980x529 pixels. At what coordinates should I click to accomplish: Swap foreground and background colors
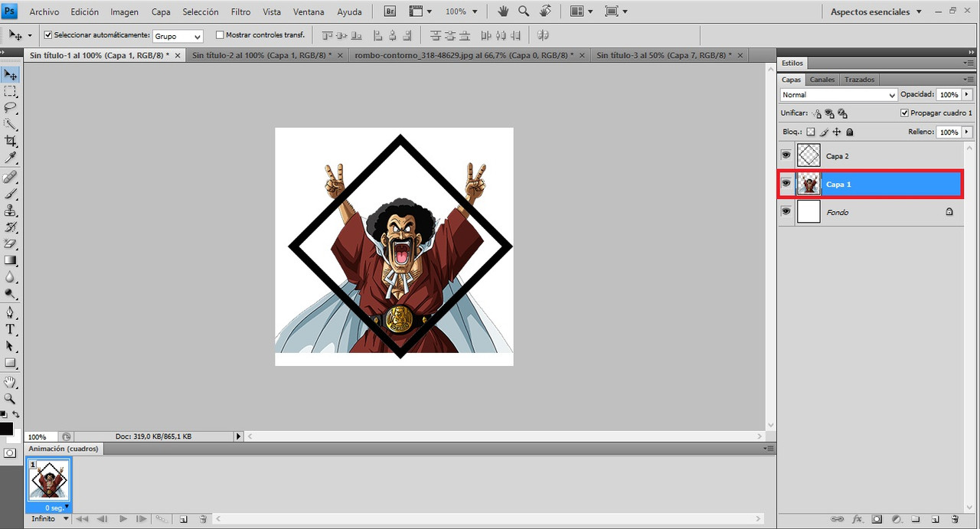(x=15, y=414)
